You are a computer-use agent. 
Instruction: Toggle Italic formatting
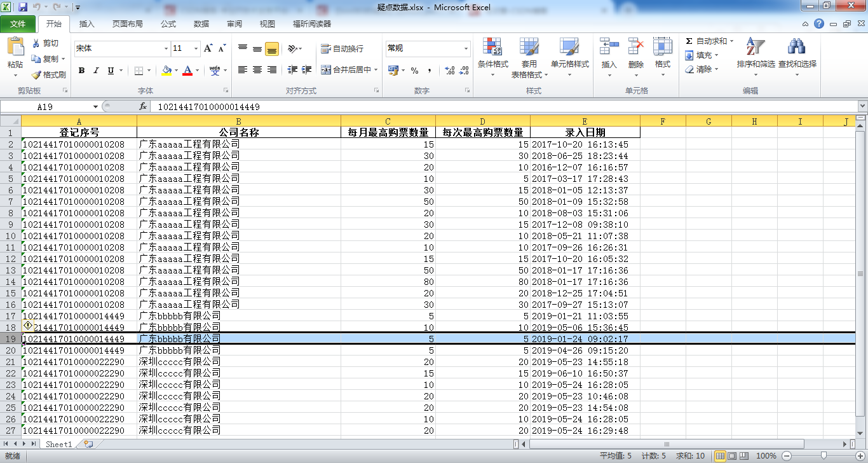click(x=96, y=71)
